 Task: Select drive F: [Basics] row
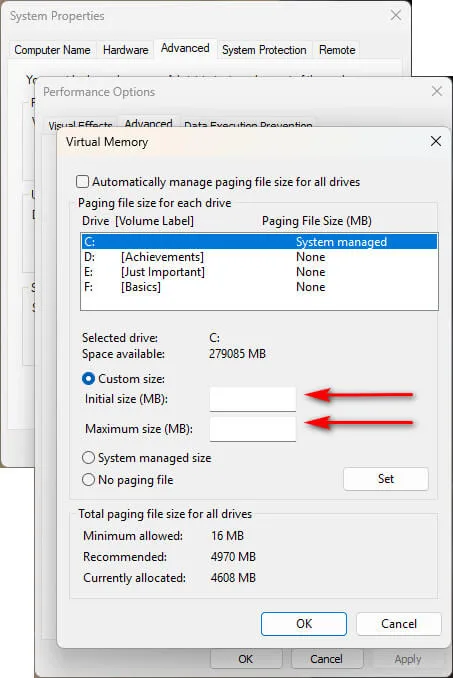coord(259,287)
